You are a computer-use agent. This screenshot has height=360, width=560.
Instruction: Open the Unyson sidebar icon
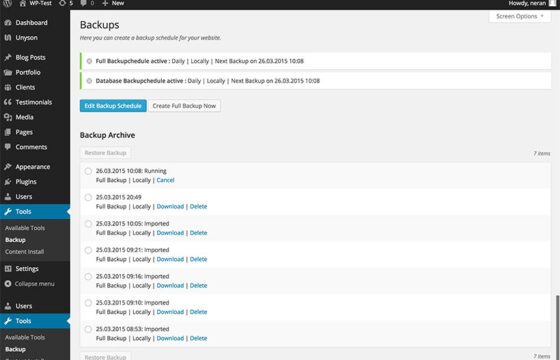tap(8, 38)
